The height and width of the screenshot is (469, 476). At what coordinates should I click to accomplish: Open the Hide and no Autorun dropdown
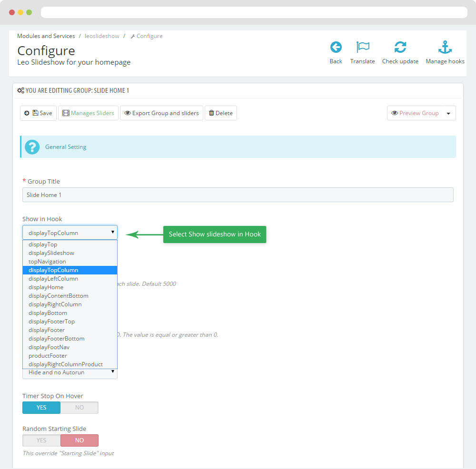69,372
